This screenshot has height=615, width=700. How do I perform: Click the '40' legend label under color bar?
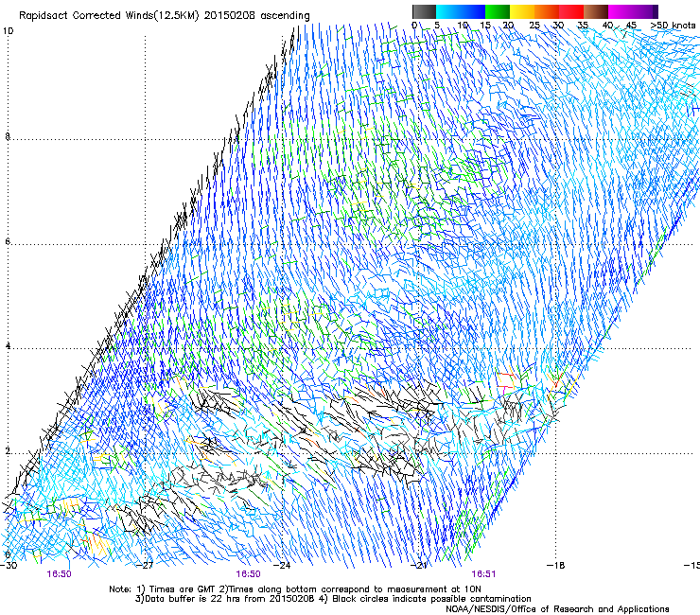tap(607, 25)
